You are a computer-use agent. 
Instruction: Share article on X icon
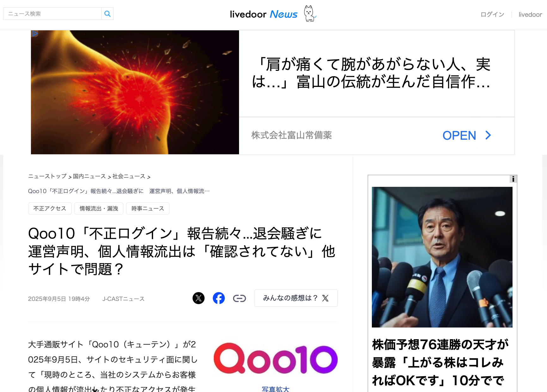click(199, 298)
